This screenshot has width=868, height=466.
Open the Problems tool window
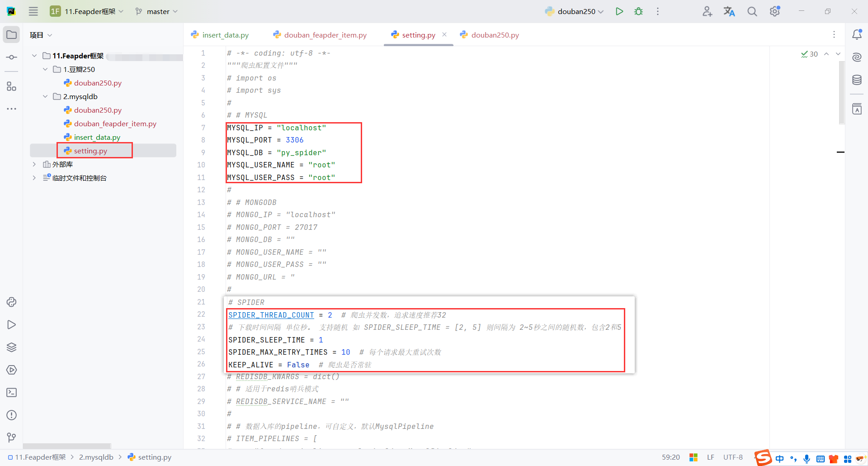pyautogui.click(x=11, y=415)
